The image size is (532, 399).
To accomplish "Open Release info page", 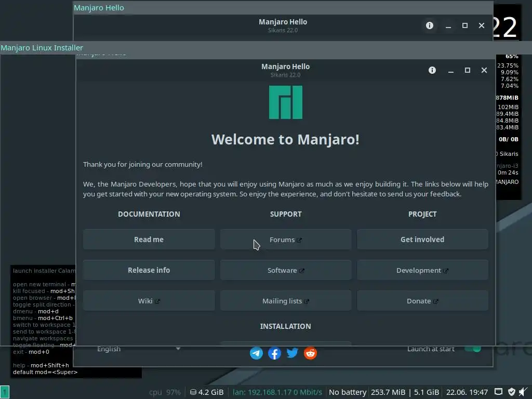I will pos(149,270).
